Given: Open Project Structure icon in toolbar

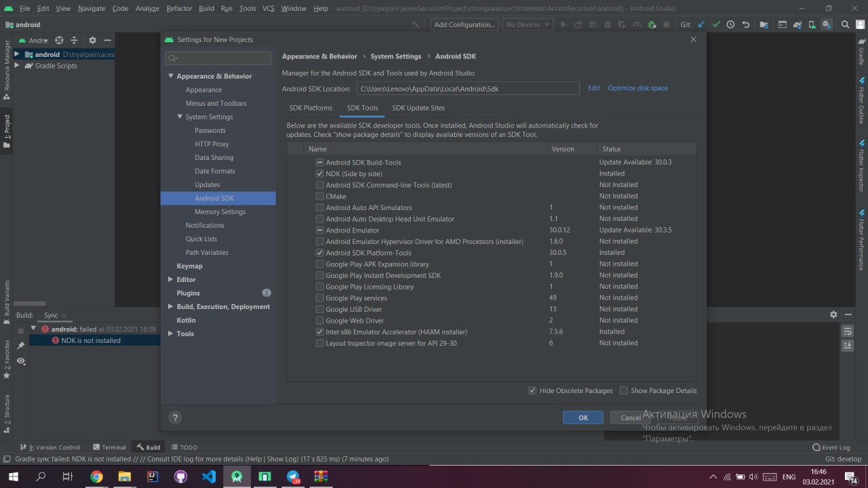Looking at the screenshot, I should tap(764, 24).
